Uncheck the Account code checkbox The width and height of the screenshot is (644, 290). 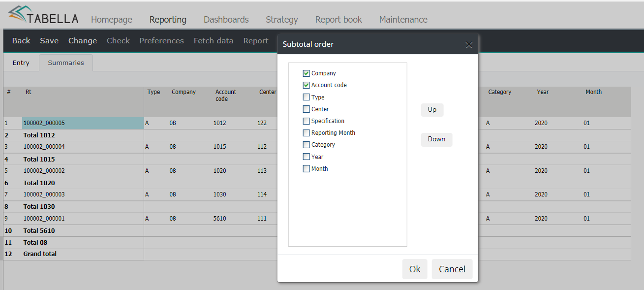click(307, 85)
